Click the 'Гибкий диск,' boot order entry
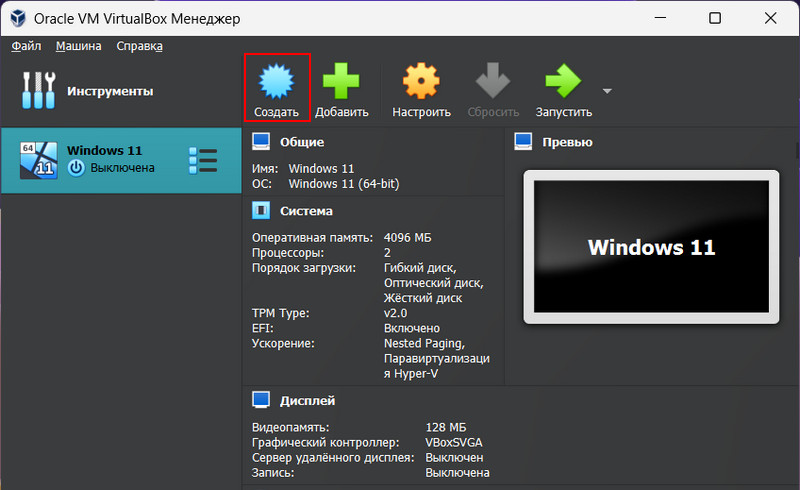800x490 pixels. [420, 268]
